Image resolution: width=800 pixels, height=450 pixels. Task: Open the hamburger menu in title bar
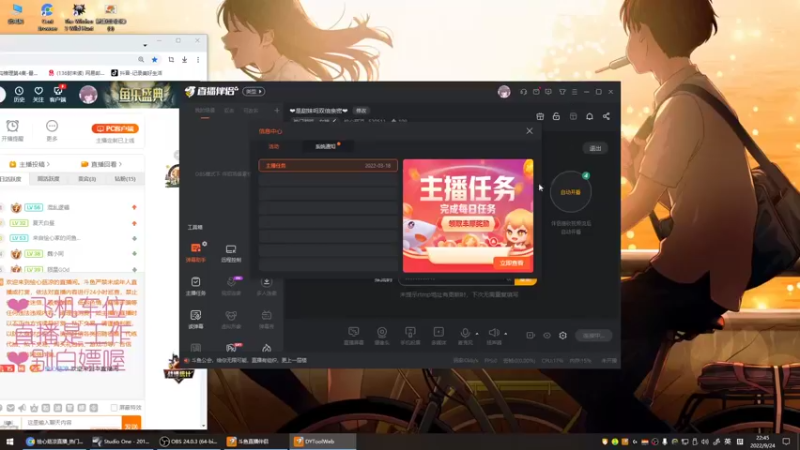(574, 92)
